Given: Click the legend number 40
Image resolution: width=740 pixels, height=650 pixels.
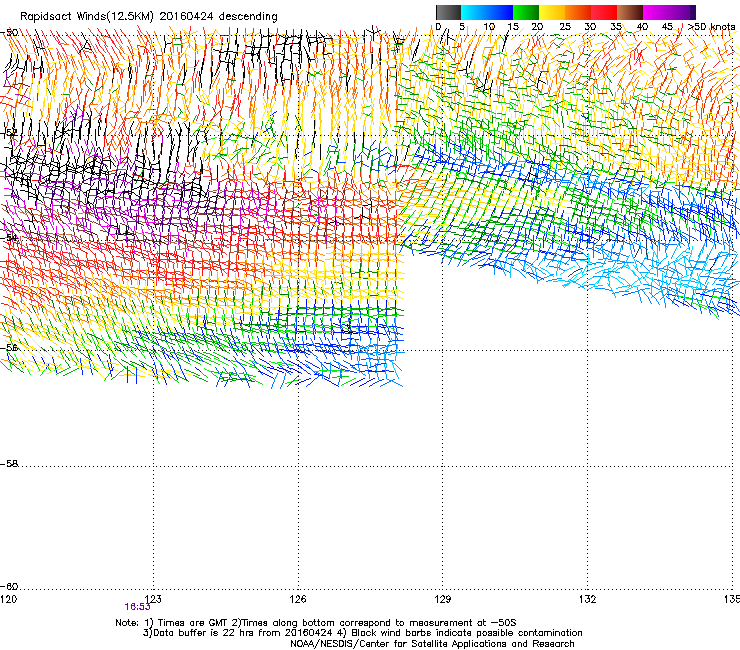Looking at the screenshot, I should [642, 27].
